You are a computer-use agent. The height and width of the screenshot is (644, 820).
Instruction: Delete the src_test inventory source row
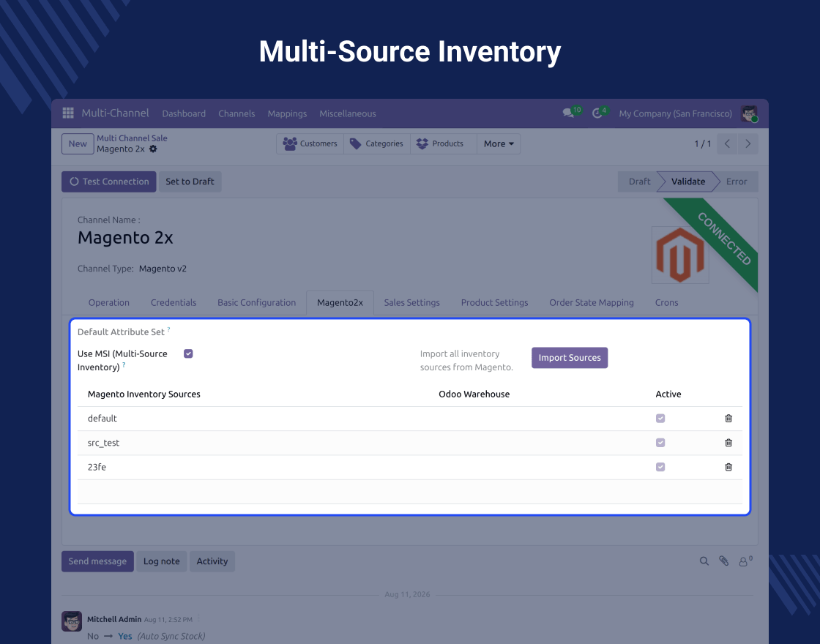[728, 443]
